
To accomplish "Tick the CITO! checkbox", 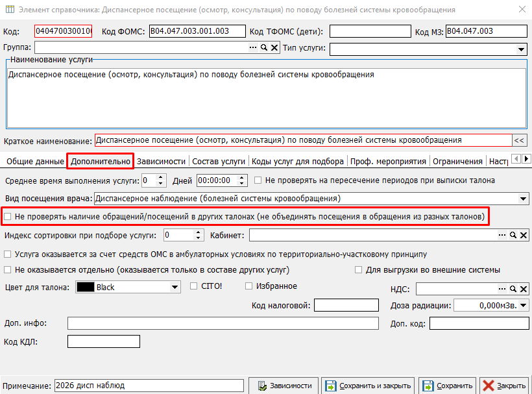I will click(194, 286).
